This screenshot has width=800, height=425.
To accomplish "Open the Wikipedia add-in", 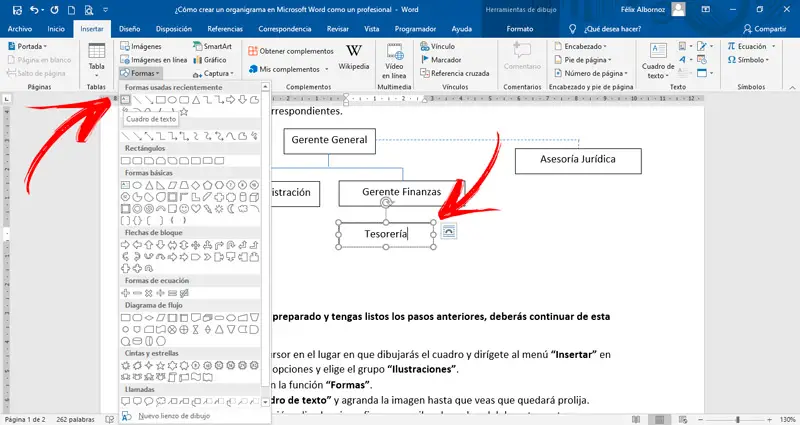I will click(x=354, y=57).
